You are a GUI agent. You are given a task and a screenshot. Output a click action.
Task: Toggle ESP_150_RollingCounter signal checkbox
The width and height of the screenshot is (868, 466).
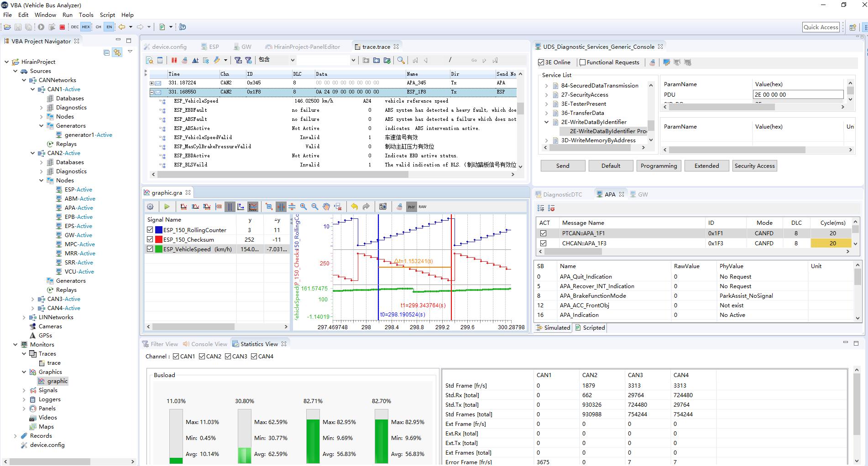150,230
